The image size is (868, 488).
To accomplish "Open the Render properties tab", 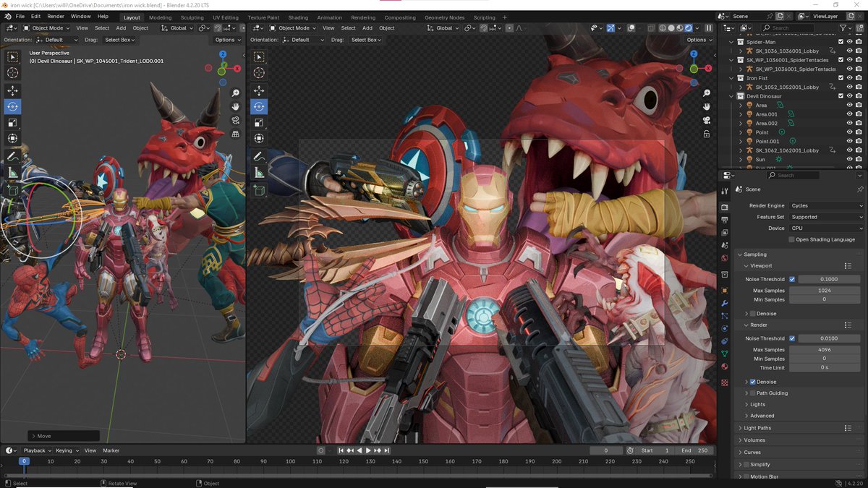I will (725, 207).
